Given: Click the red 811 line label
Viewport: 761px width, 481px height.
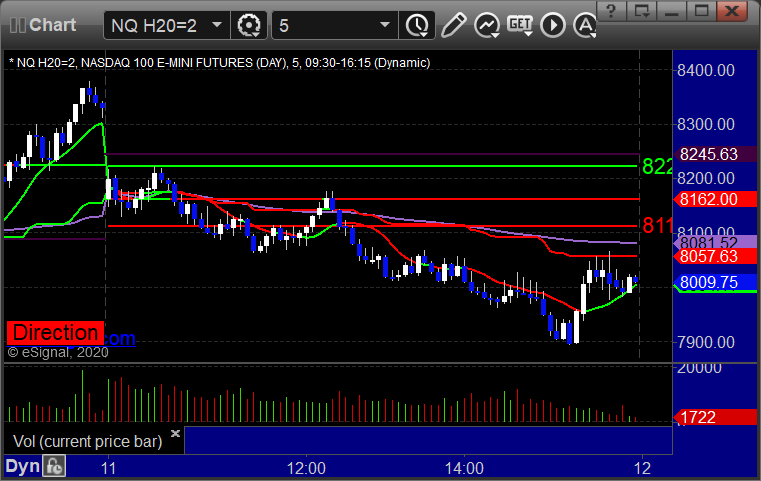Looking at the screenshot, I should click(x=657, y=225).
